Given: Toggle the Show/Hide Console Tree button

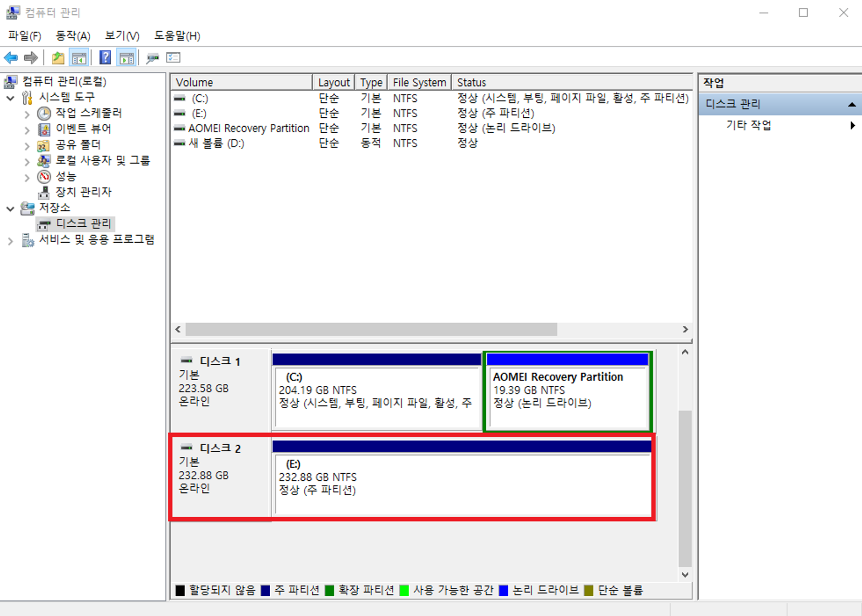Looking at the screenshot, I should (x=79, y=58).
